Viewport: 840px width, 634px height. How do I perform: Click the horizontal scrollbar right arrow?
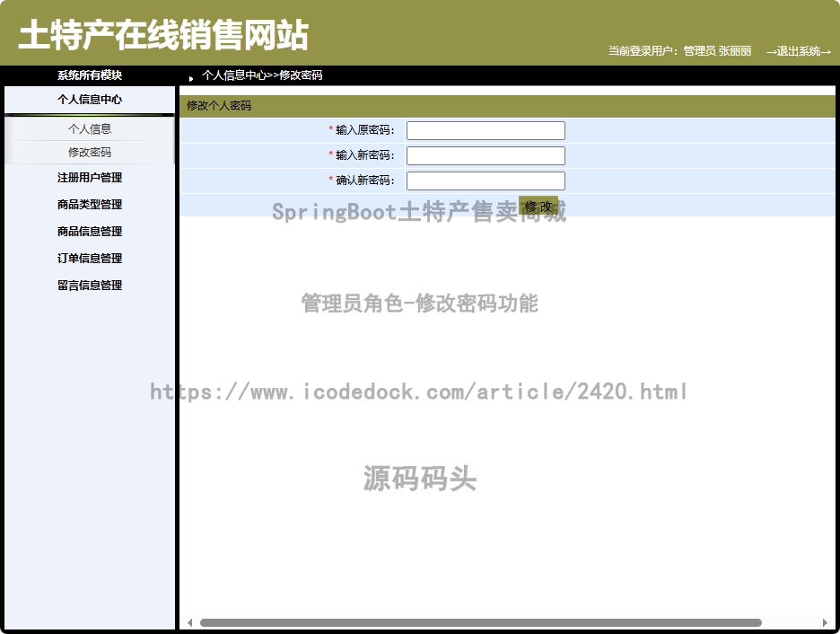pyautogui.click(x=825, y=622)
